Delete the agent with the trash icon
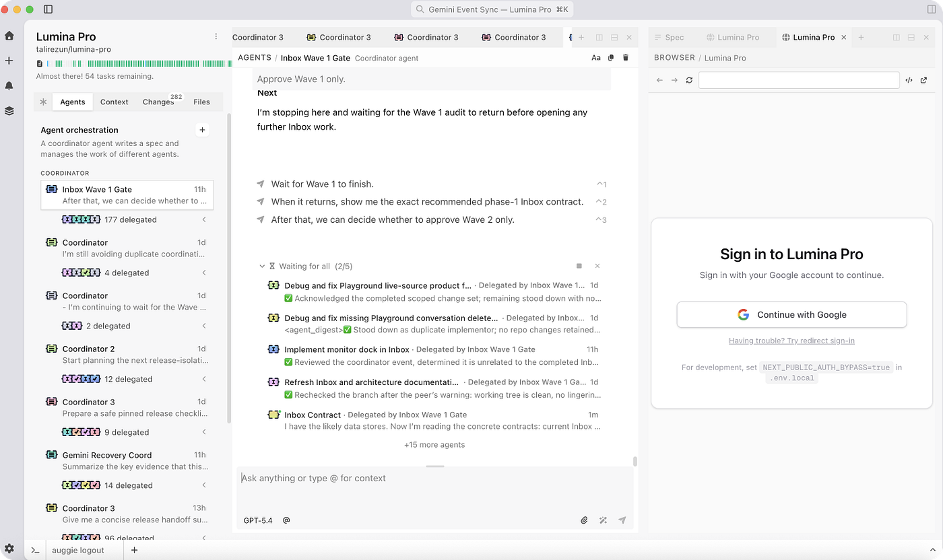Image resolution: width=943 pixels, height=560 pixels. tap(626, 58)
